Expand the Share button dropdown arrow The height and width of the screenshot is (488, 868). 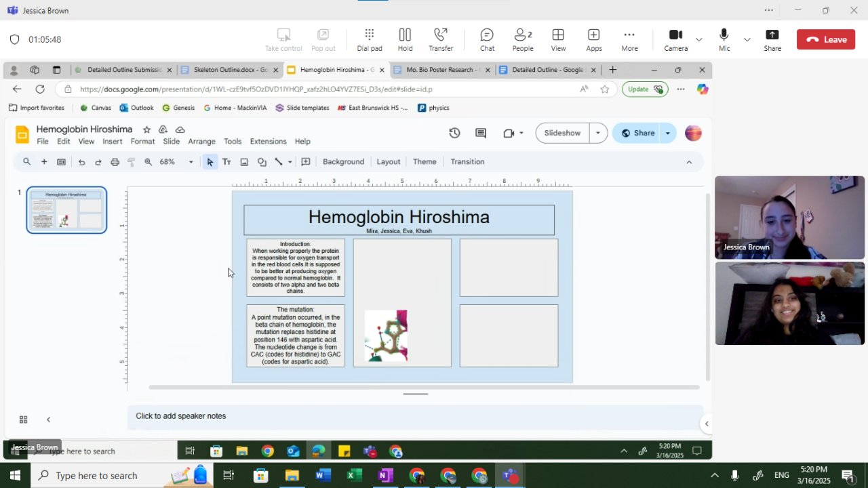pos(668,133)
